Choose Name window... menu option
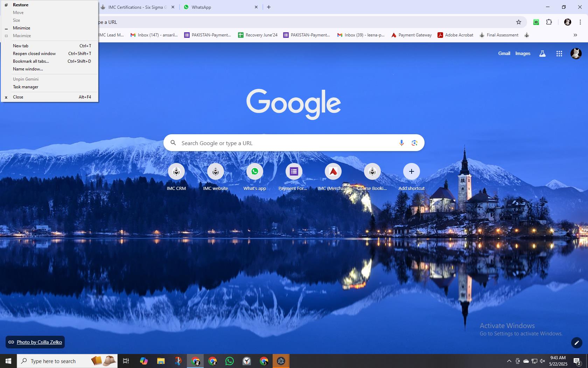 [49, 69]
